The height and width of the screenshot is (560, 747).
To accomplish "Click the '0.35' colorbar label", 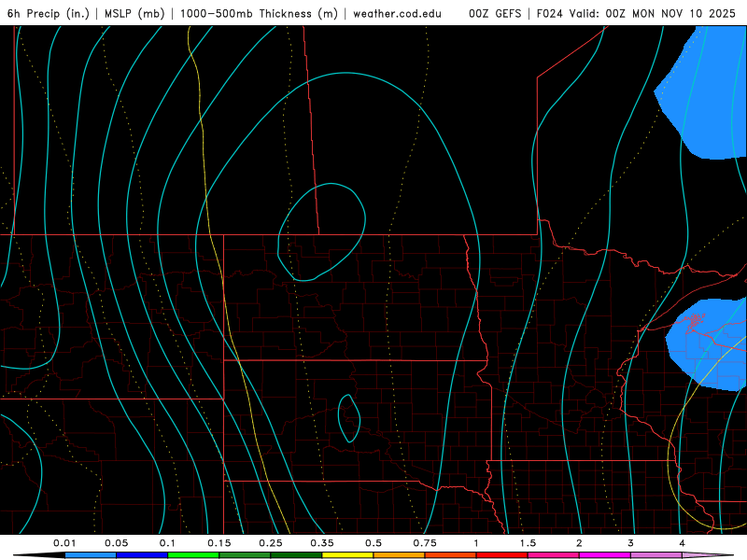I will pos(322,543).
